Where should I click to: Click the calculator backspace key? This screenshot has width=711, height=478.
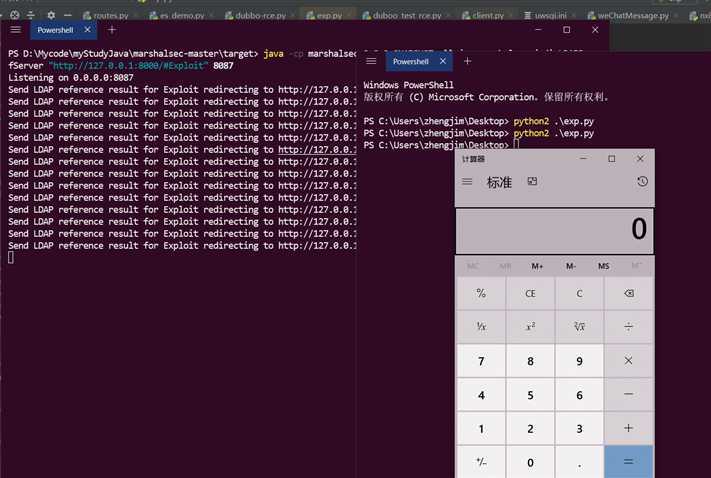click(x=628, y=293)
